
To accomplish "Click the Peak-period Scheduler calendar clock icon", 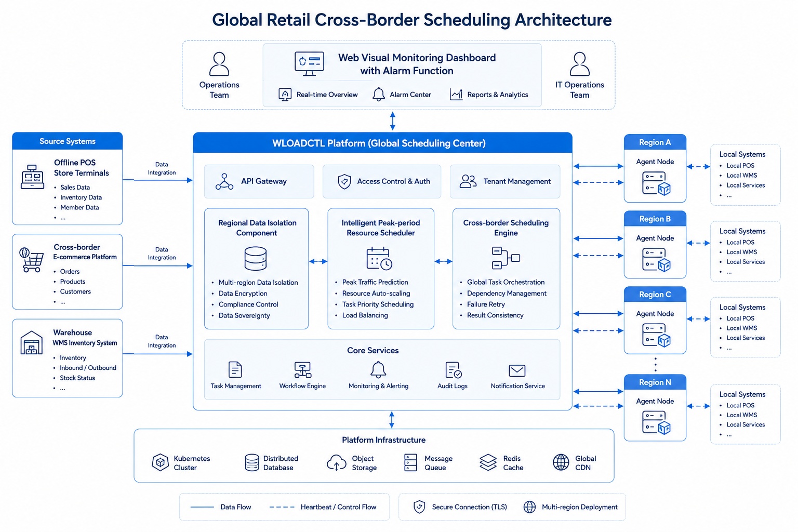I will coord(379,259).
